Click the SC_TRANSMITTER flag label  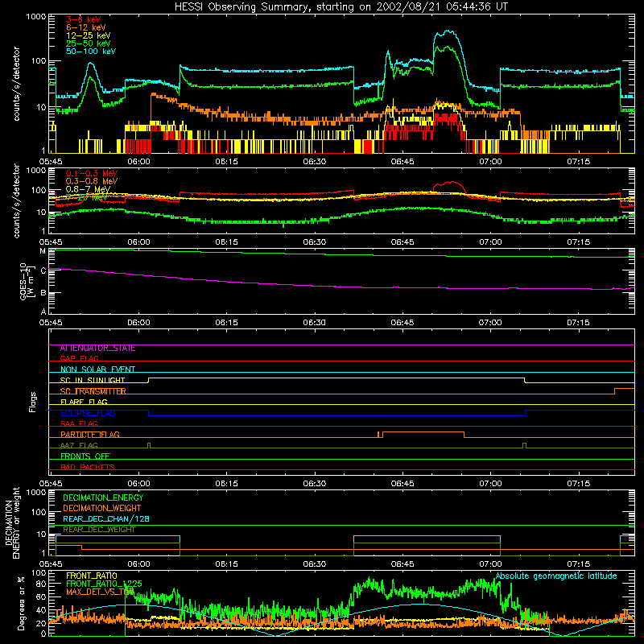93,391
